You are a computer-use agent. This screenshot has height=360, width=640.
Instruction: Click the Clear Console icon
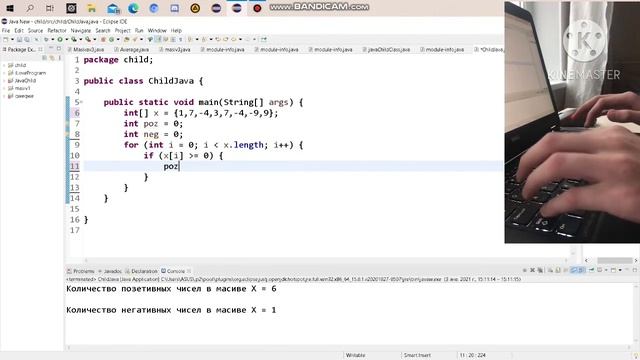pos(551,270)
